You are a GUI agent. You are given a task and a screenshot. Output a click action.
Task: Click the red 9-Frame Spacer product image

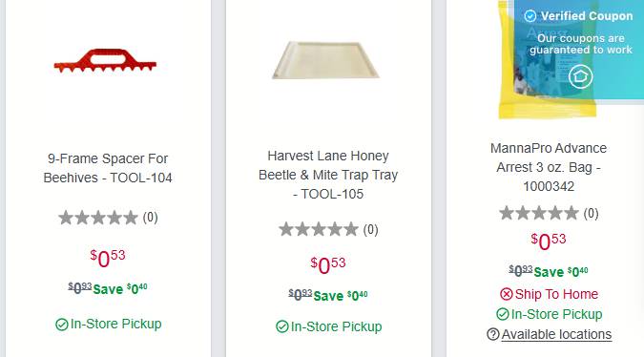tap(105, 60)
